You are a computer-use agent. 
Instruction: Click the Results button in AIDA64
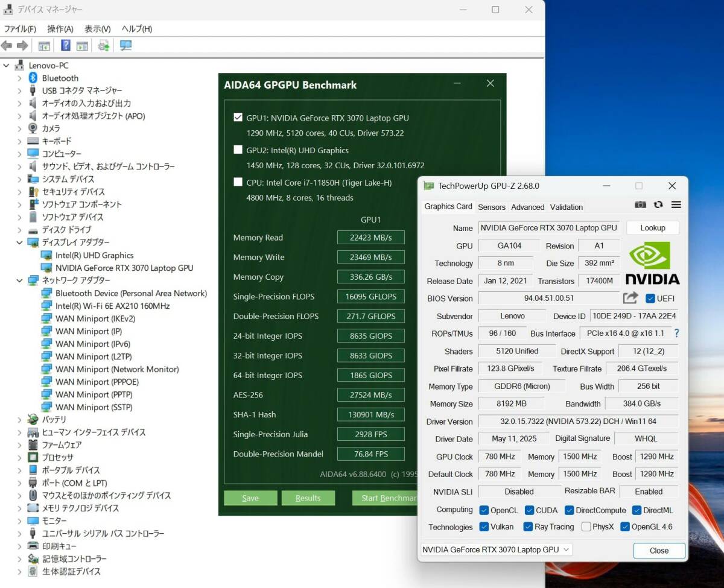[308, 498]
